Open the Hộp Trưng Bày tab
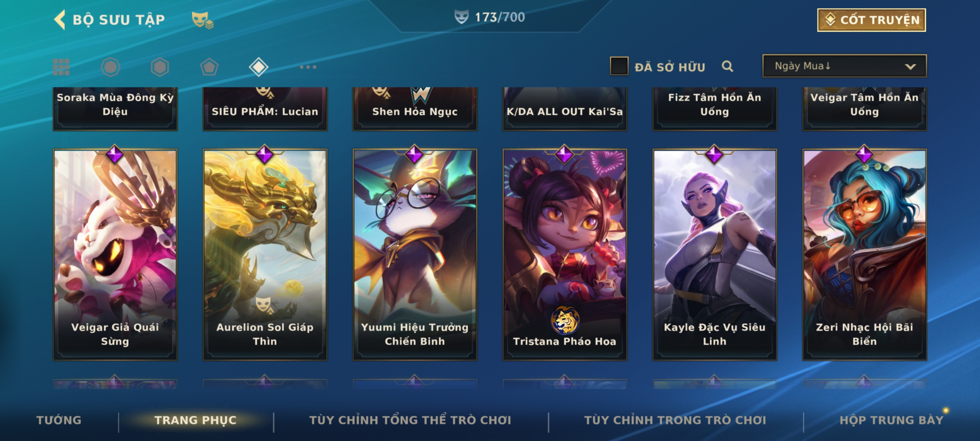This screenshot has width=980, height=441. click(x=891, y=420)
